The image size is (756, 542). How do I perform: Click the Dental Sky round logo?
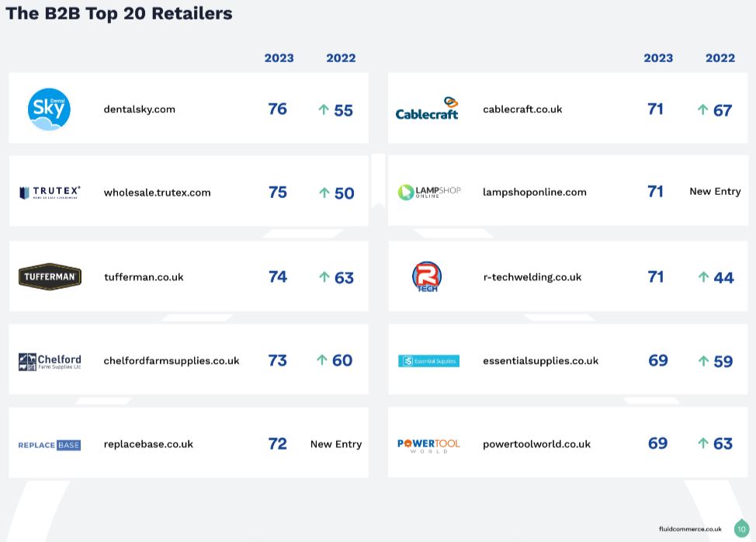[x=49, y=109]
